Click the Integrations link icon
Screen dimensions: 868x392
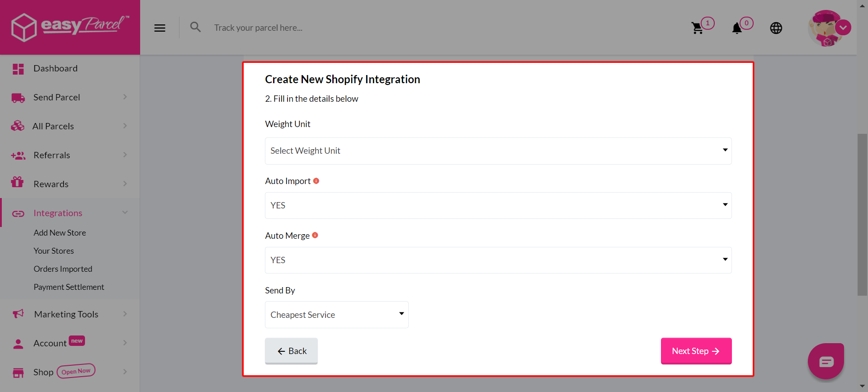(18, 213)
